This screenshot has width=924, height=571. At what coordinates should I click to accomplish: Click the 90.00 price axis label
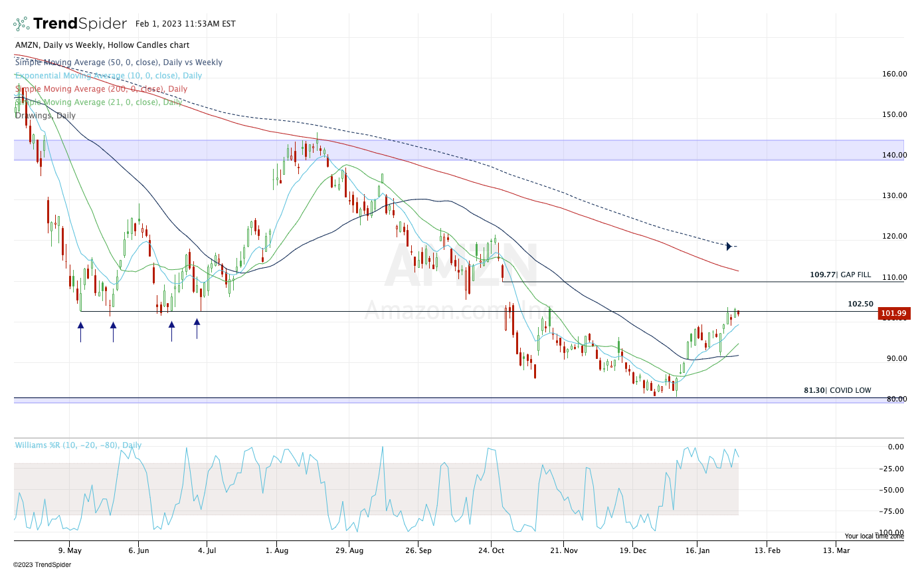click(x=895, y=358)
